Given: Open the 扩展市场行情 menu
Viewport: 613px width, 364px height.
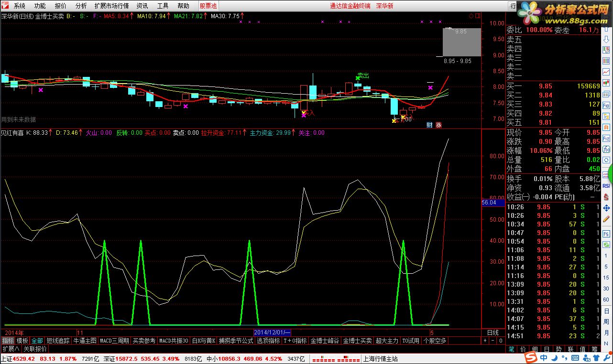Looking at the screenshot, I should coord(111,6).
